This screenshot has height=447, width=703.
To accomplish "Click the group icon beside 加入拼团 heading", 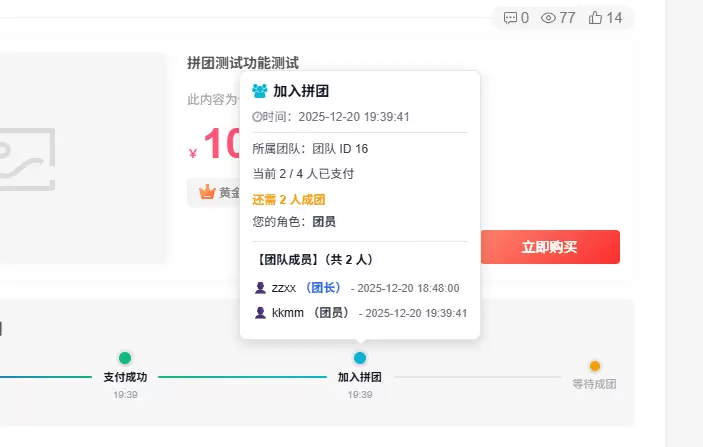I will (260, 91).
